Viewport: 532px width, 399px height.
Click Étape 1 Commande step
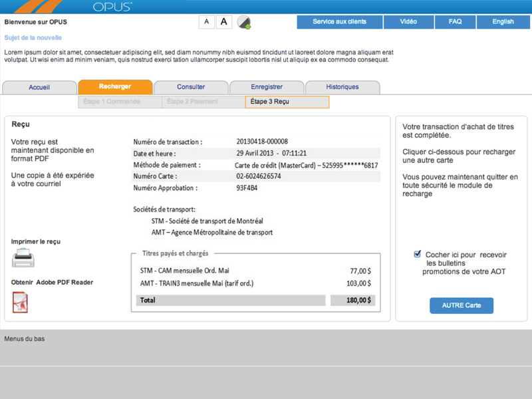(120, 102)
